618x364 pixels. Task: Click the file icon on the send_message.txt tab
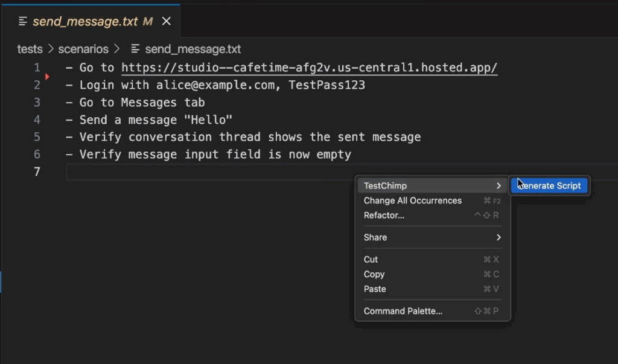pyautogui.click(x=23, y=22)
